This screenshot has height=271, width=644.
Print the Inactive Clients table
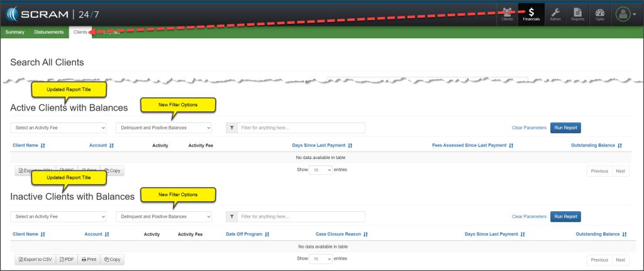tap(89, 259)
